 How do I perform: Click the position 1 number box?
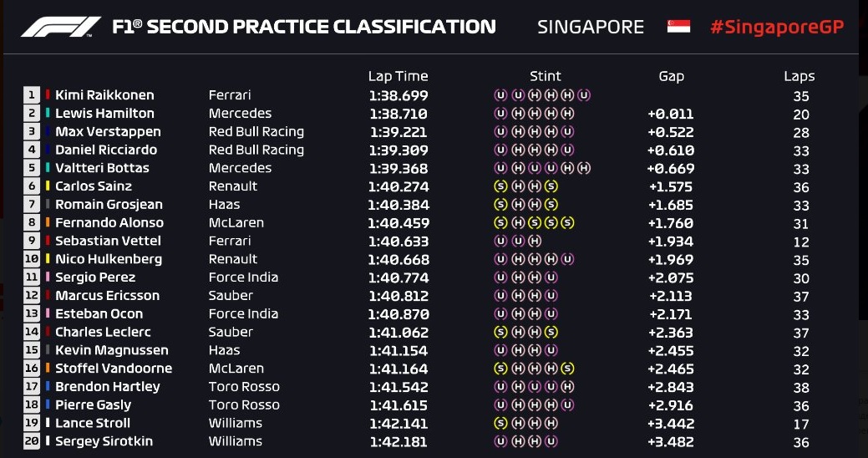[32, 94]
